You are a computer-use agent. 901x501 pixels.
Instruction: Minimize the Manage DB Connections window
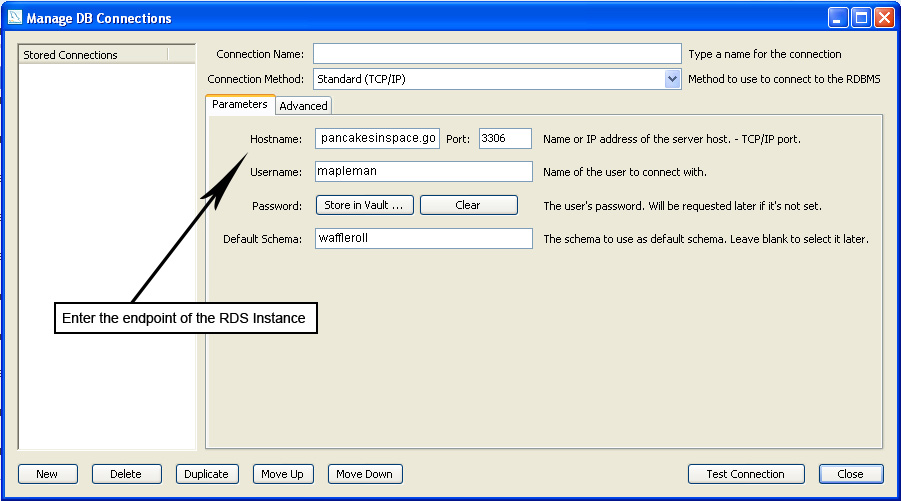(838, 18)
